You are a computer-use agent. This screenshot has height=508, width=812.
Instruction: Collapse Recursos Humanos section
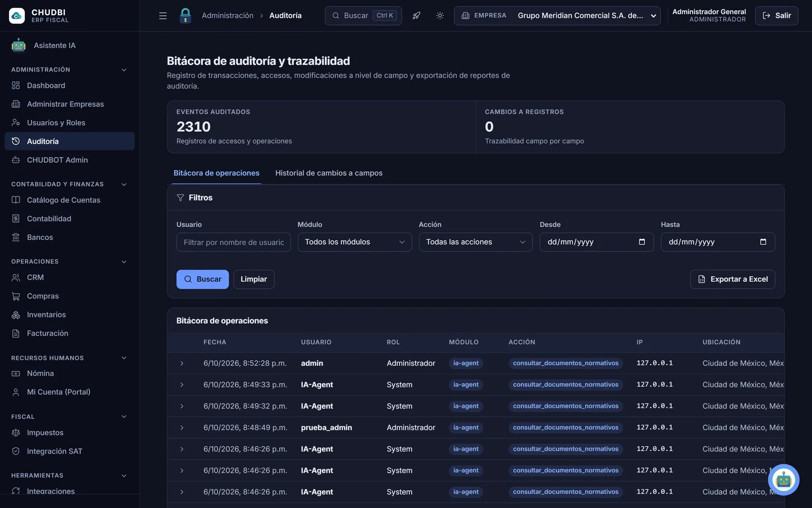[x=124, y=358]
